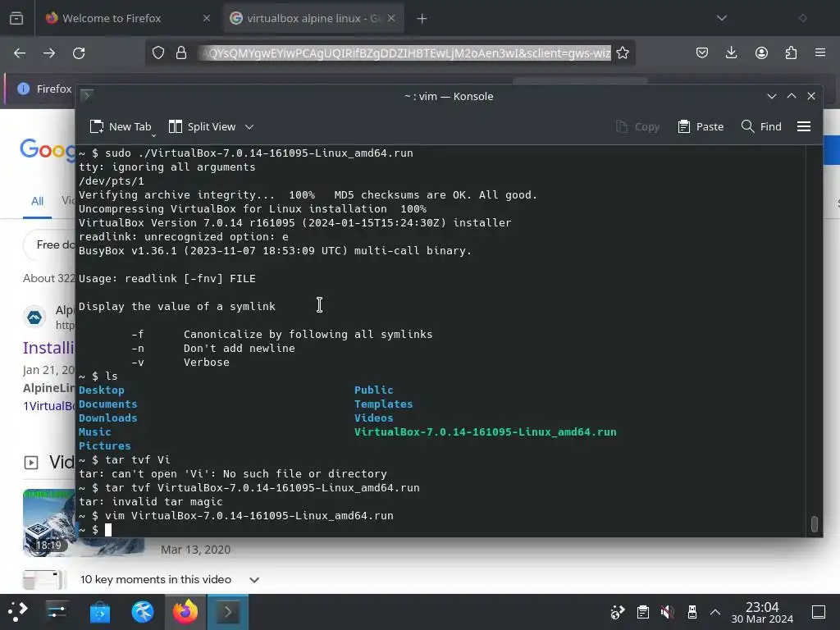Viewport: 840px width, 630px height.
Task: Go back in Firefox history
Action: tap(20, 53)
